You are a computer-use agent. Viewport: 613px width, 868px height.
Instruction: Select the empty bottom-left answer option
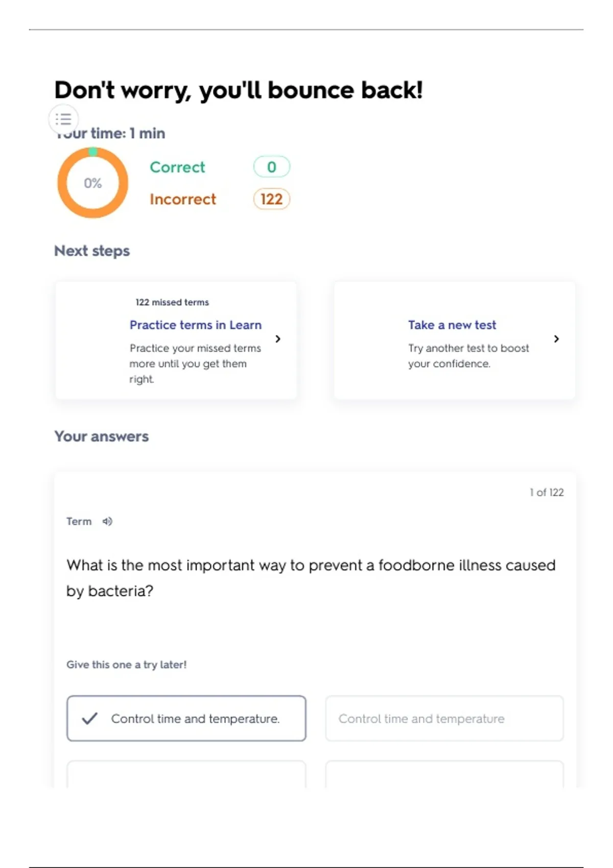(186, 774)
